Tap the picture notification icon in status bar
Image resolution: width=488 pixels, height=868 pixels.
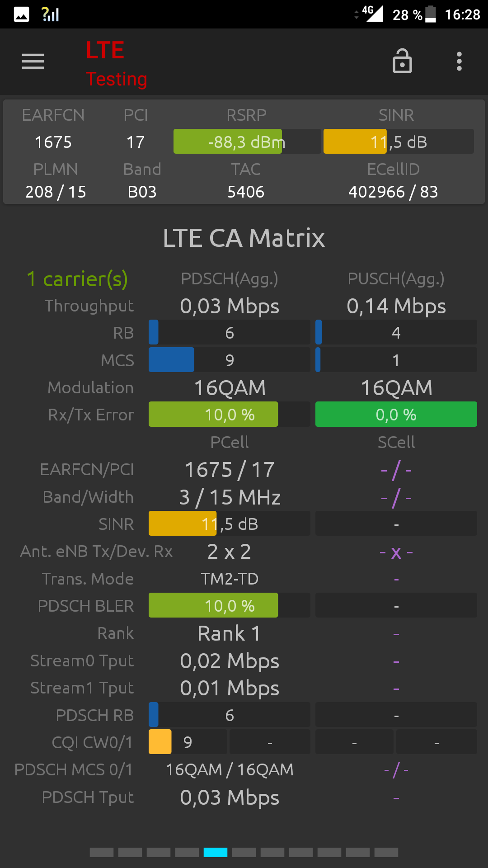(x=21, y=14)
